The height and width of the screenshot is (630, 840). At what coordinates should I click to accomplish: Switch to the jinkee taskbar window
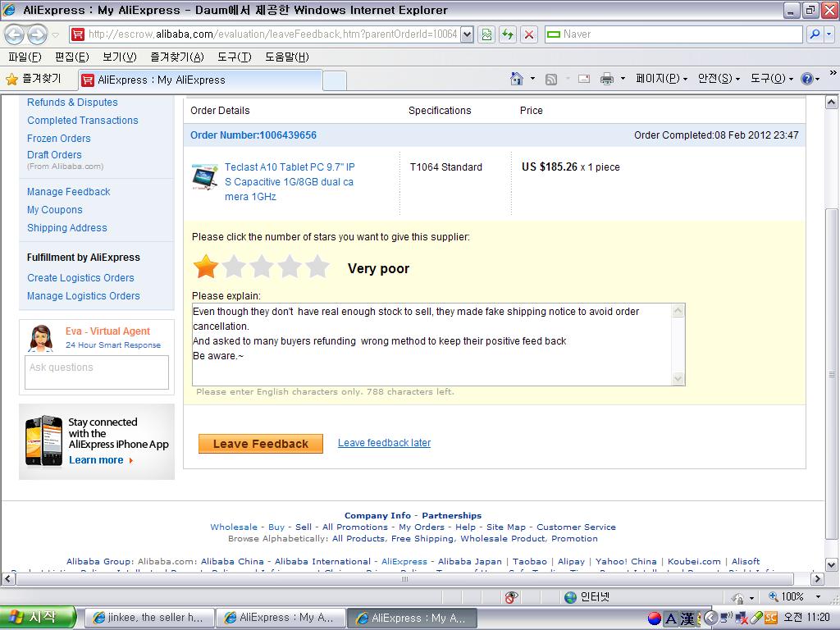click(x=149, y=618)
